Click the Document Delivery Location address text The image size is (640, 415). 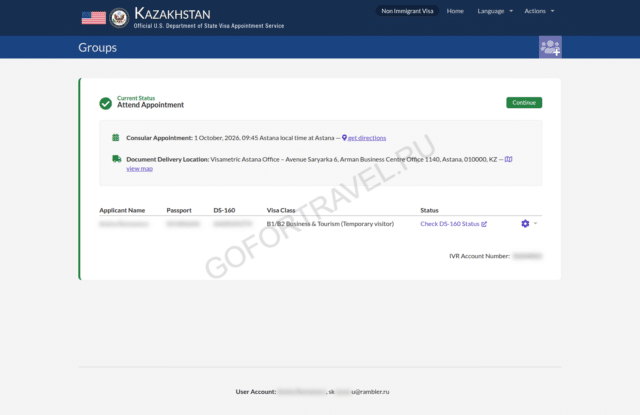tap(353, 159)
